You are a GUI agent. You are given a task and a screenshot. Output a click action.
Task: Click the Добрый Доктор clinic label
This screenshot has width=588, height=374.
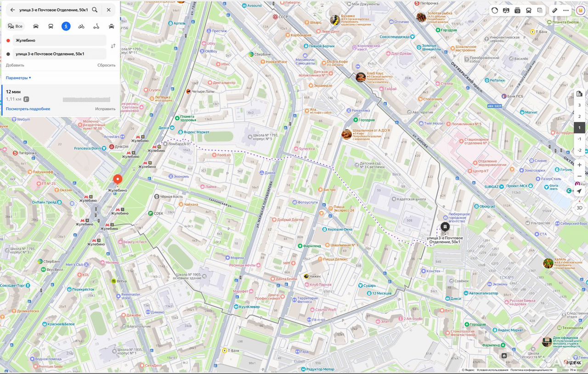288,220
